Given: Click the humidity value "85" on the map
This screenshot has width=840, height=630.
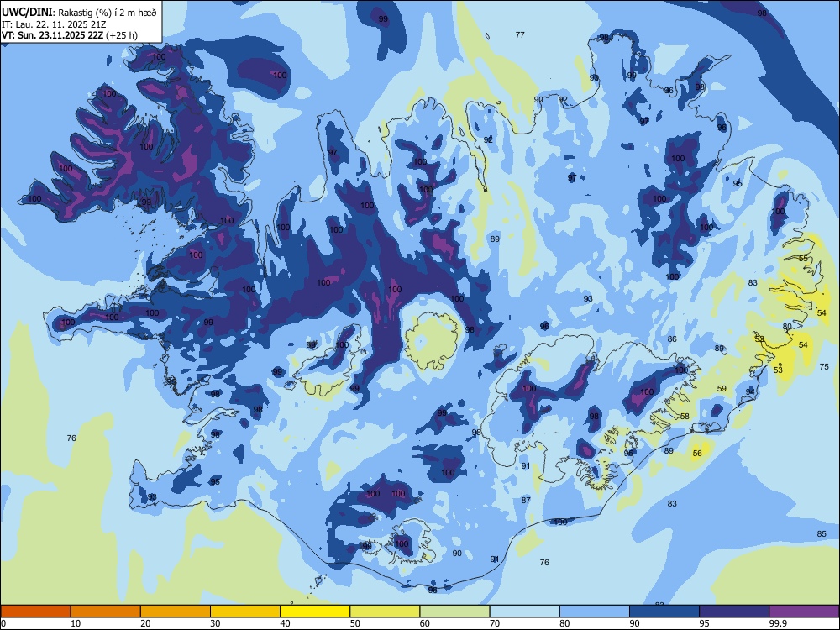Looking at the screenshot, I should point(822,533).
